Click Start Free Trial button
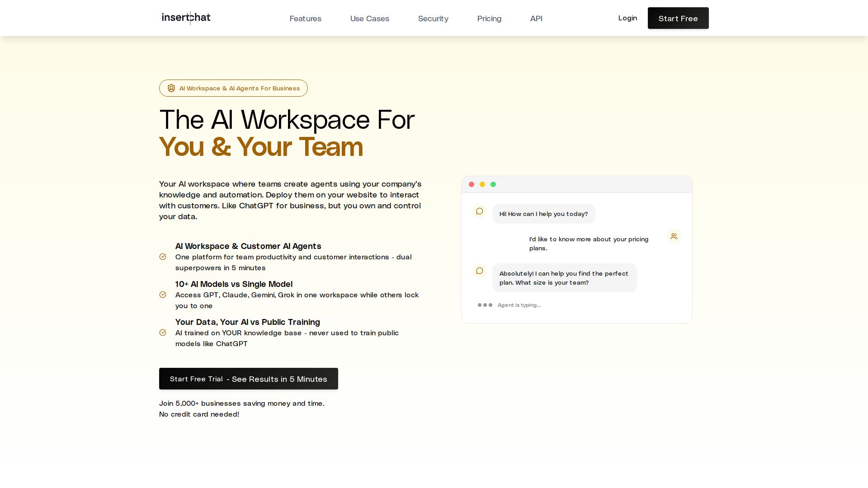868x488 pixels. tap(248, 379)
